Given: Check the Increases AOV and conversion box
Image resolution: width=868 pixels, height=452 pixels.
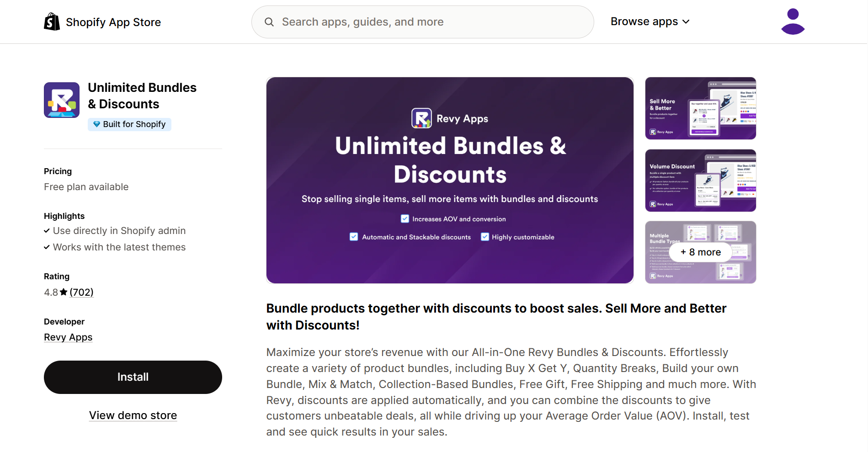Looking at the screenshot, I should (x=405, y=218).
